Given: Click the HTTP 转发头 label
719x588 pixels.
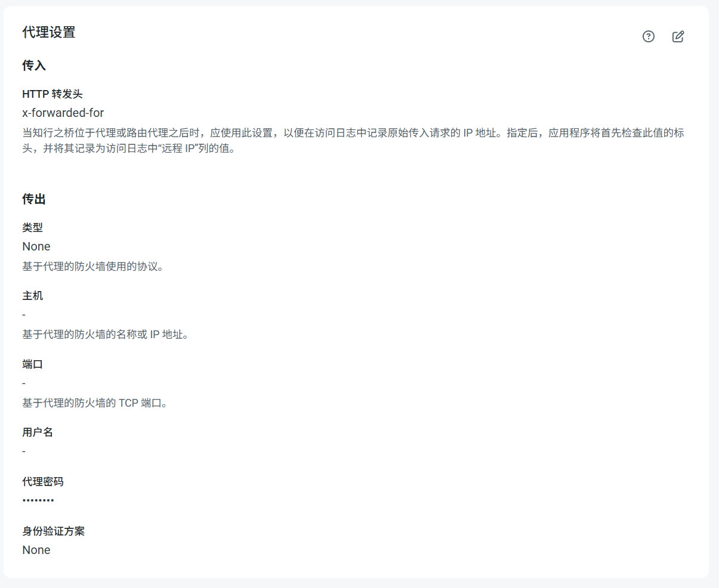Looking at the screenshot, I should click(x=53, y=94).
